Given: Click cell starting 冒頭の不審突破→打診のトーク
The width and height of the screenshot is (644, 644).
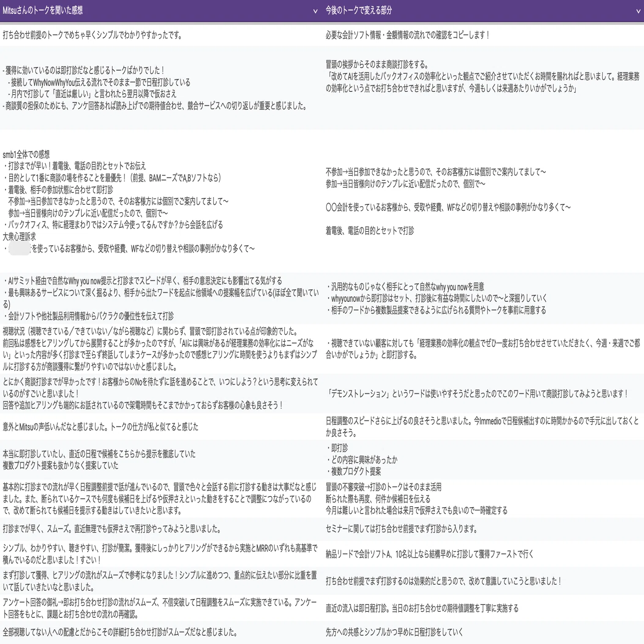Looking at the screenshot, I should point(483,498).
